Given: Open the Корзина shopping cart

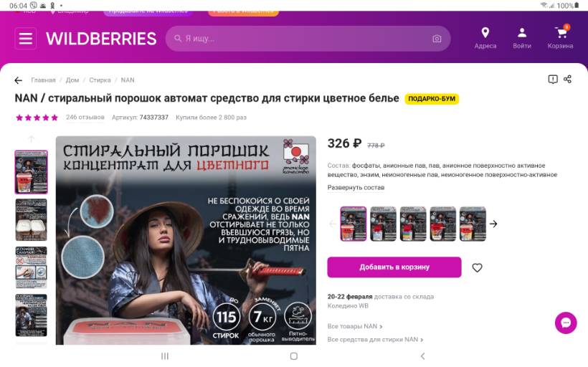Looking at the screenshot, I should point(561,32).
